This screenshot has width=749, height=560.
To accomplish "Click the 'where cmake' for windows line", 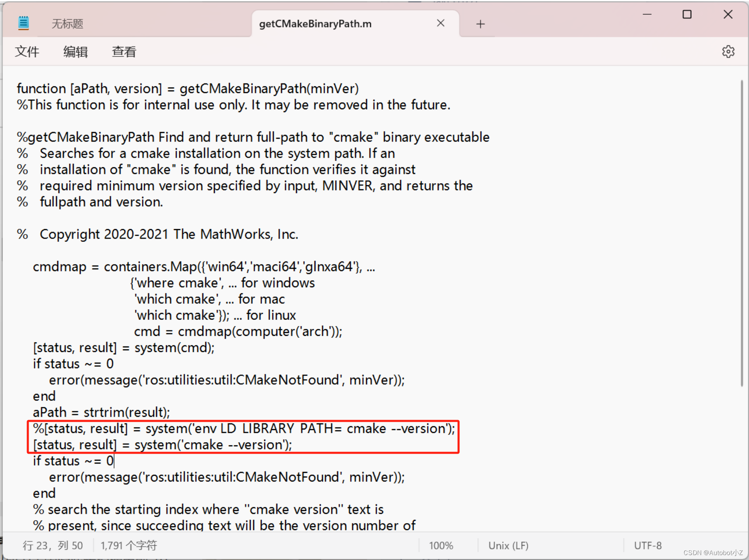I will (223, 283).
